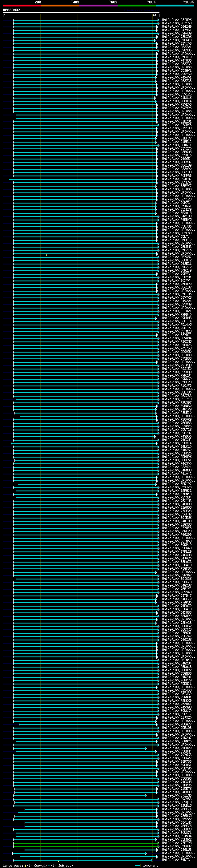
Task: Select the UniRef100_C1N816 label
Action: point(177,98)
